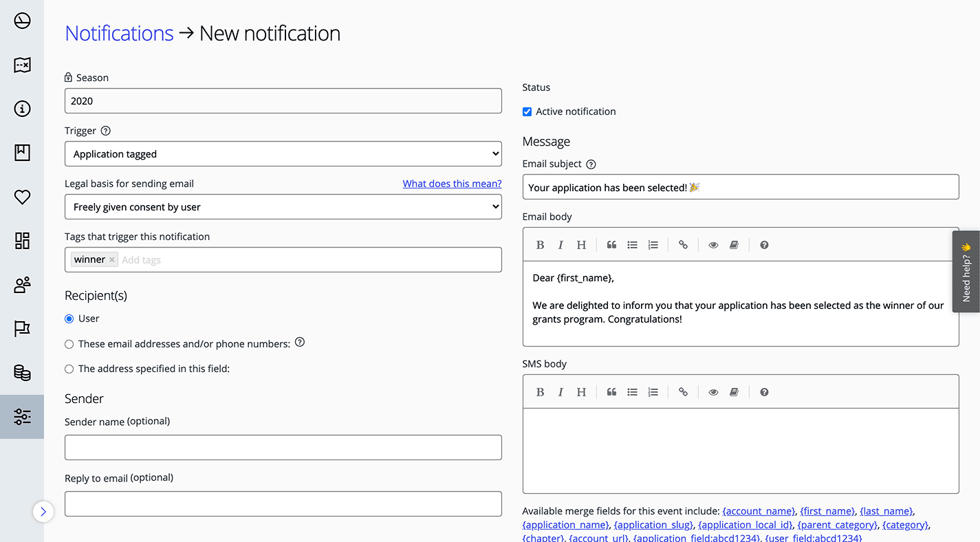Open the Trigger dropdown
Viewport: 980px width, 542px height.
click(283, 154)
